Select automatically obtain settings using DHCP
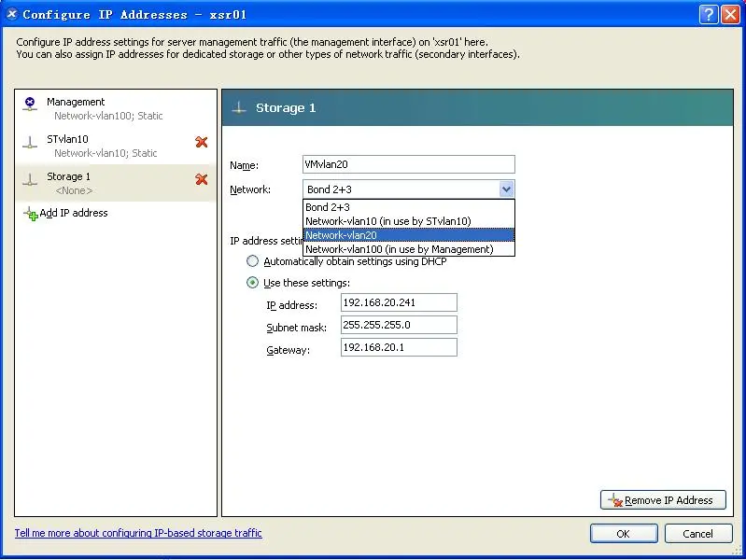Image resolution: width=746 pixels, height=560 pixels. [252, 261]
